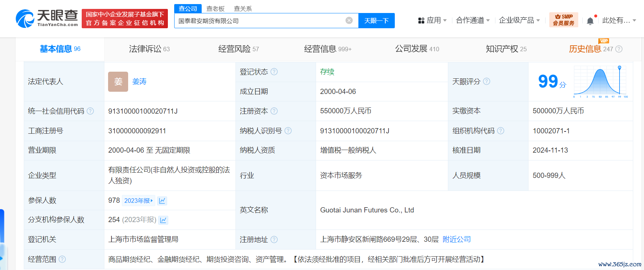The height and width of the screenshot is (270, 644).
Task: Click the 姜 avatar of legal representative
Action: tap(118, 82)
